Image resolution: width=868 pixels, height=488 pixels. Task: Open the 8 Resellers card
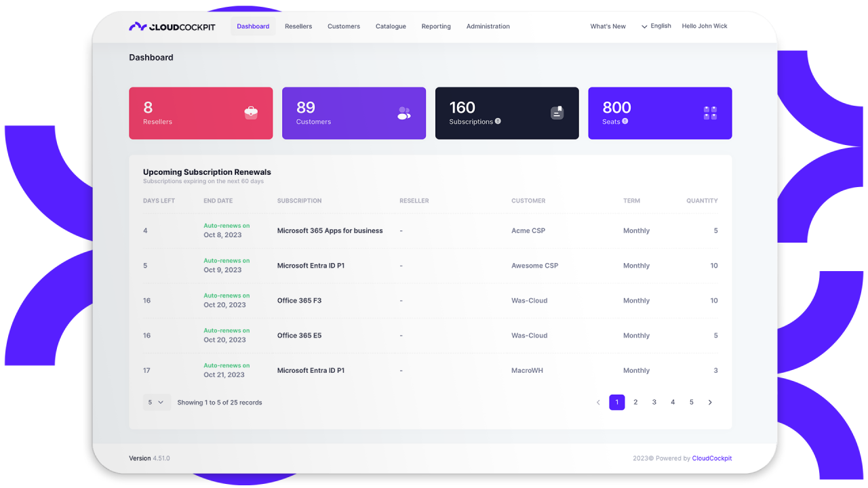201,113
